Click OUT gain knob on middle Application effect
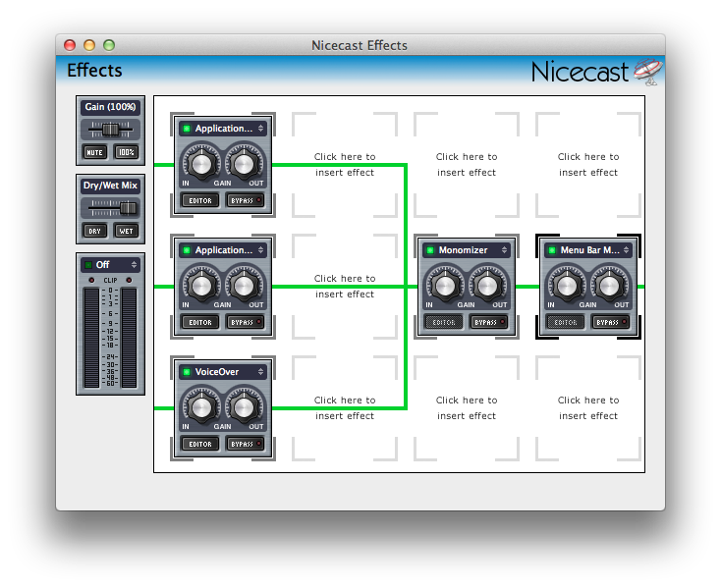Viewport: 721px width, 588px height. [x=244, y=286]
